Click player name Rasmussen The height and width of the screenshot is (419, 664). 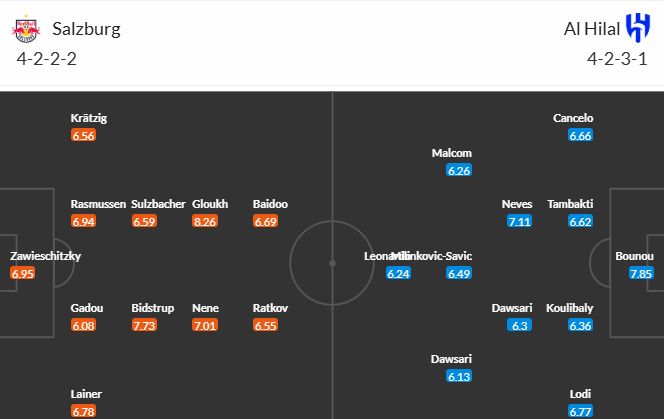click(x=98, y=204)
